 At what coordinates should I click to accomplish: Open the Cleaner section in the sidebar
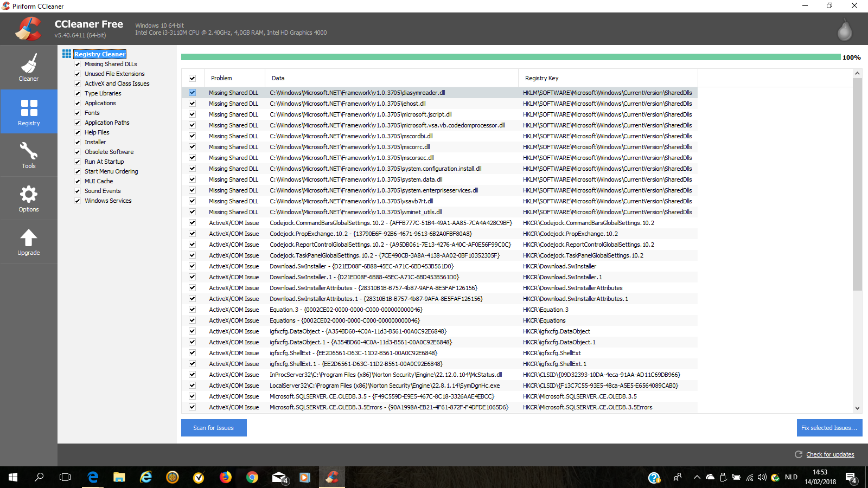pyautogui.click(x=29, y=67)
